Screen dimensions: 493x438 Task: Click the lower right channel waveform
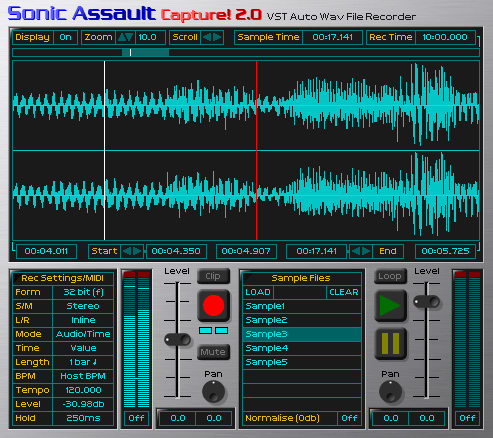pyautogui.click(x=246, y=195)
